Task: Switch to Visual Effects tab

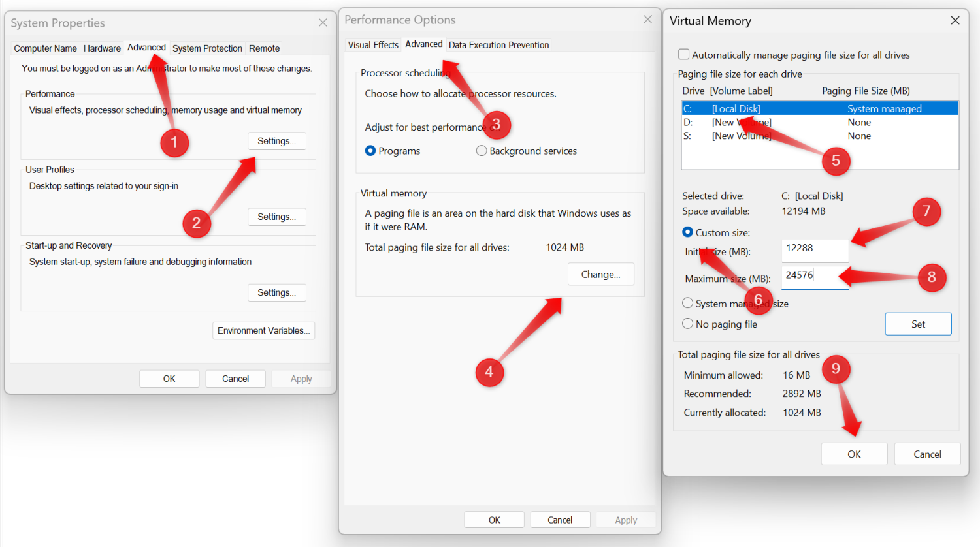Action: [x=372, y=45]
